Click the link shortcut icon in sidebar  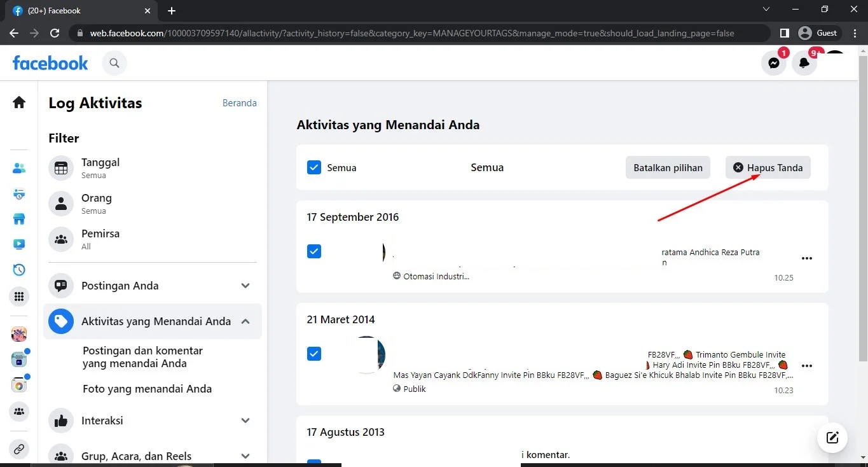pos(19,449)
